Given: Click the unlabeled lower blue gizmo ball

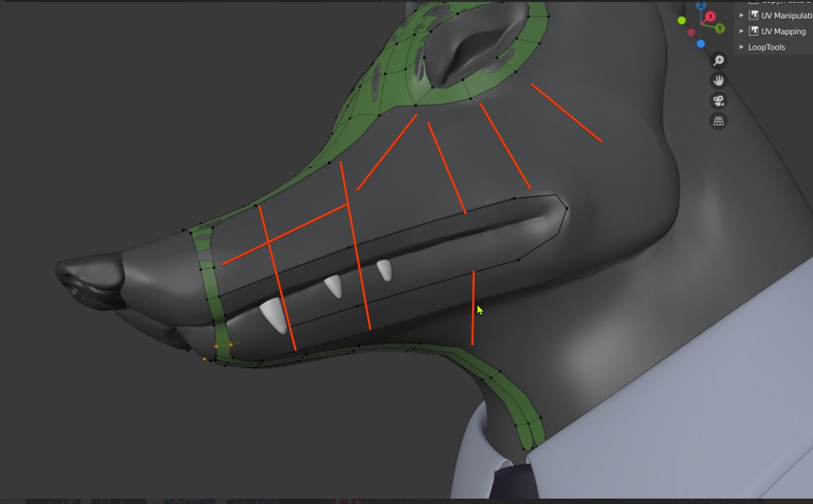Looking at the screenshot, I should 701,44.
